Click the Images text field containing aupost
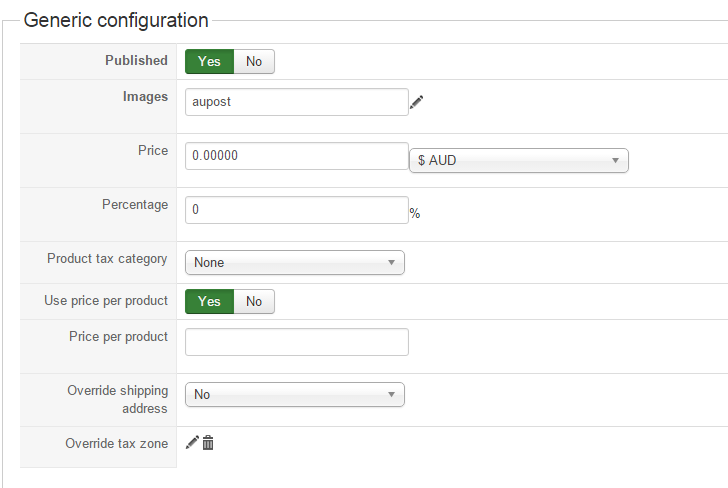This screenshot has width=728, height=488. (x=296, y=102)
